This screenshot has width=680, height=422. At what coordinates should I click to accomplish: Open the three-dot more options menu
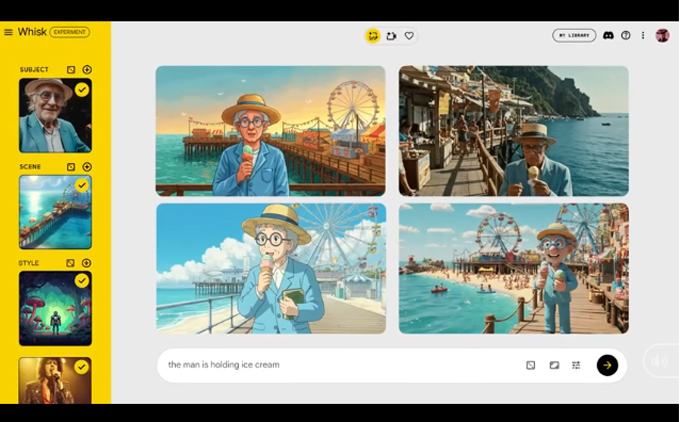(643, 36)
